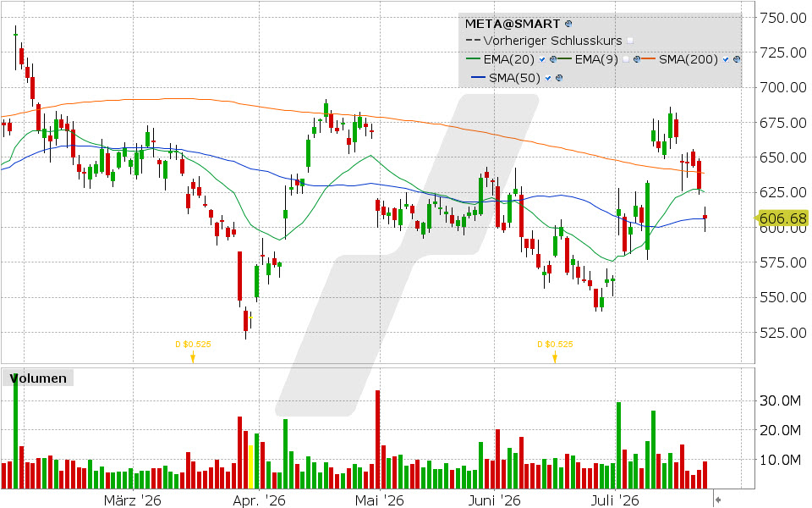Image resolution: width=812 pixels, height=508 pixels.
Task: Click the 525.00 price axis label
Action: click(x=782, y=332)
